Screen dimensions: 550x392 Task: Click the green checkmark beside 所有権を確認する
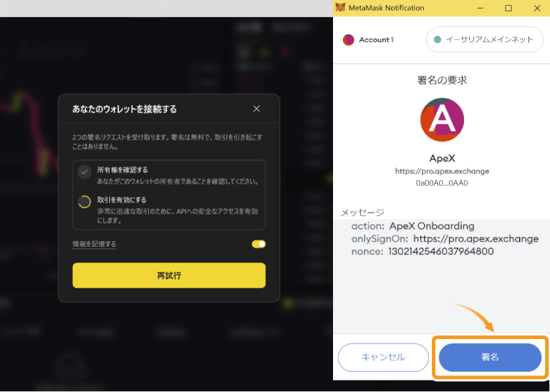85,172
